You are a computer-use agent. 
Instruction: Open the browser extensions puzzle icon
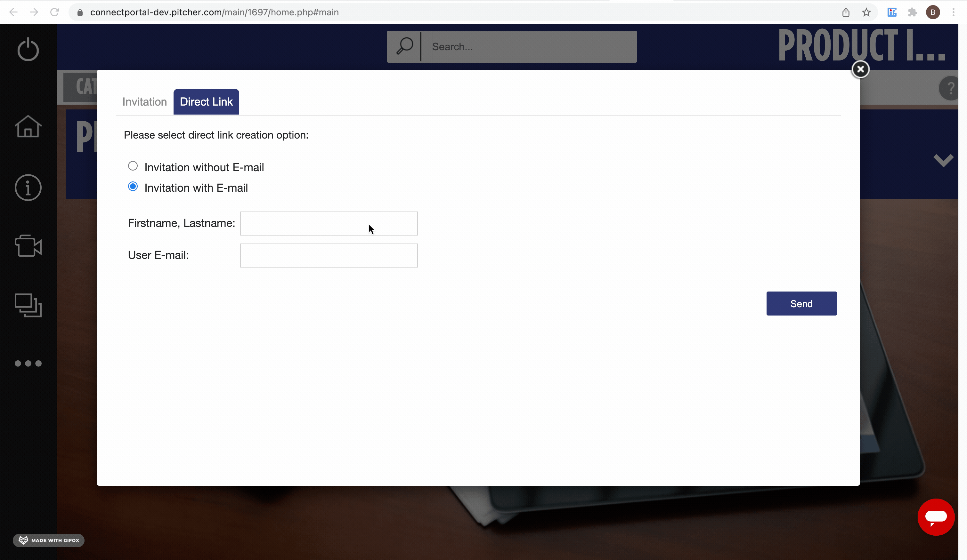913,12
